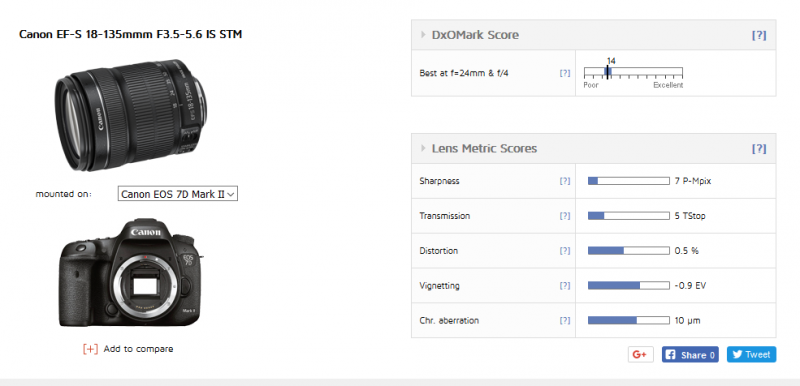Screen dimensions: 800x386
Task: Collapse the DxOMark Score section arrow
Action: click(423, 35)
